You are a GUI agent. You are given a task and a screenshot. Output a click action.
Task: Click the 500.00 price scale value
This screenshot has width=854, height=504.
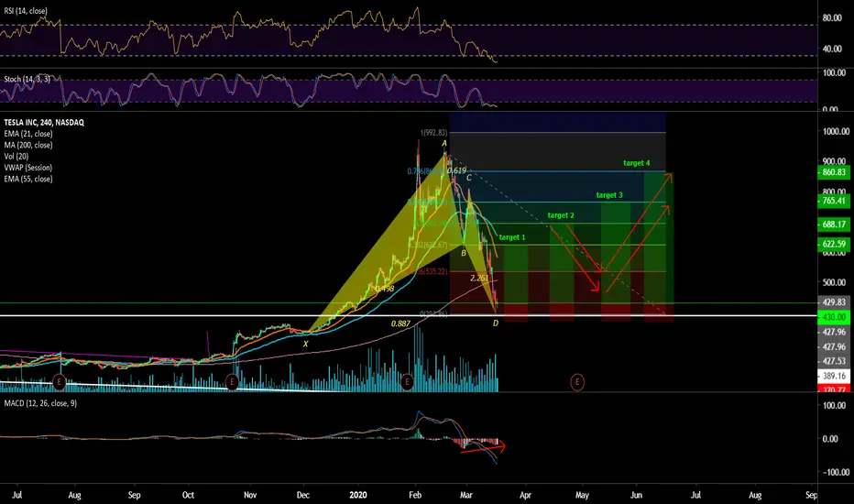pyautogui.click(x=836, y=282)
